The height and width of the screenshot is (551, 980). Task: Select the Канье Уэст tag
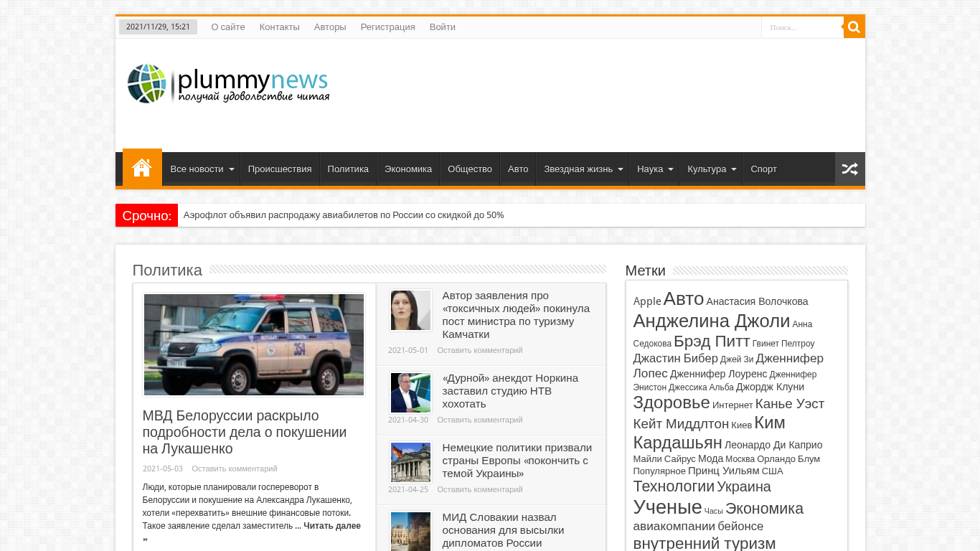790,404
